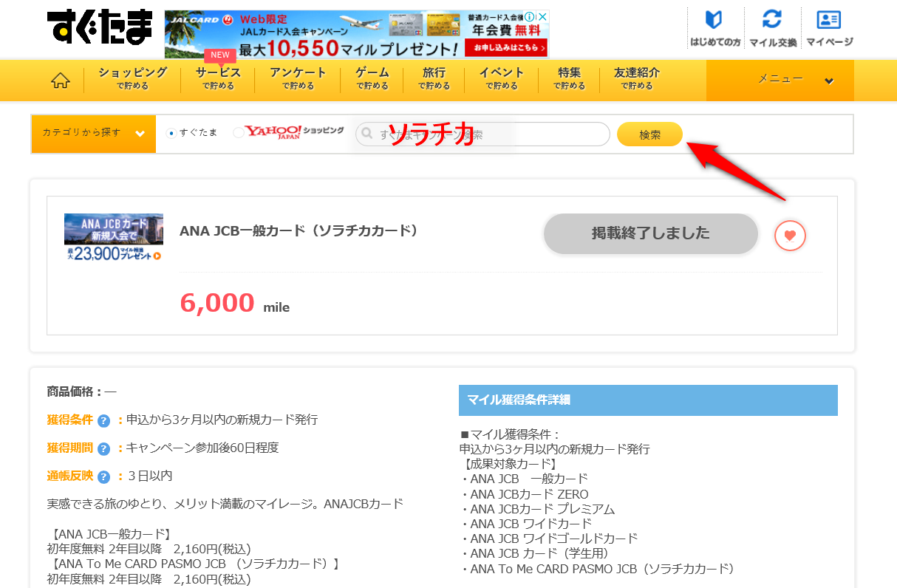Open サービスで貯める menu

coord(218,79)
